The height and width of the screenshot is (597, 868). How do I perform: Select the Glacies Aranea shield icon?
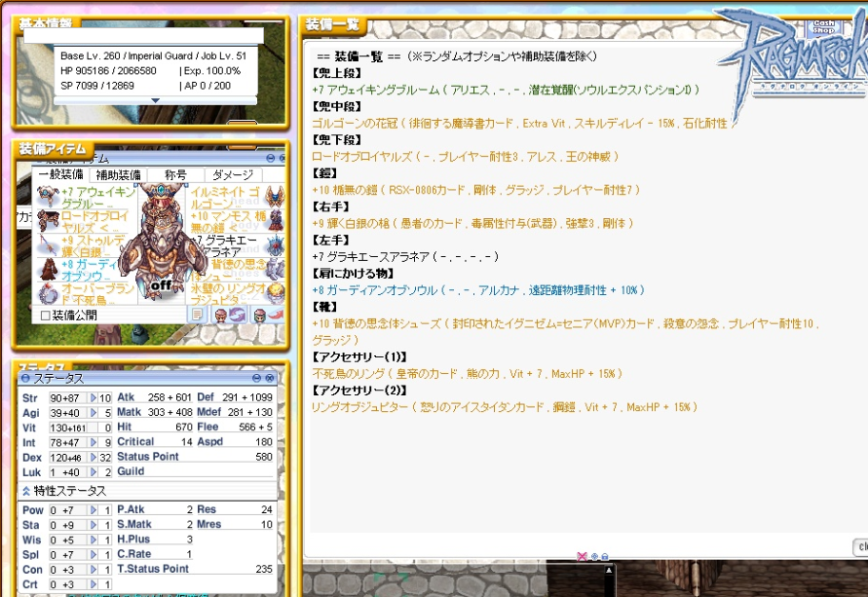point(274,244)
